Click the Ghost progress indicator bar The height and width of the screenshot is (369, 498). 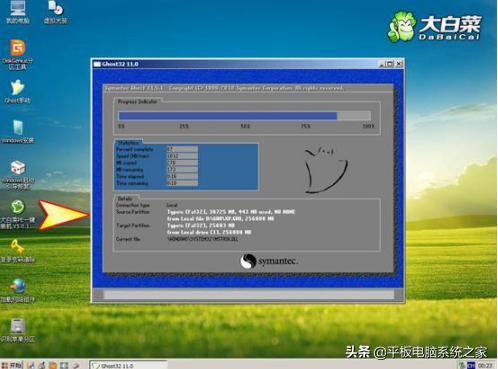click(x=245, y=116)
